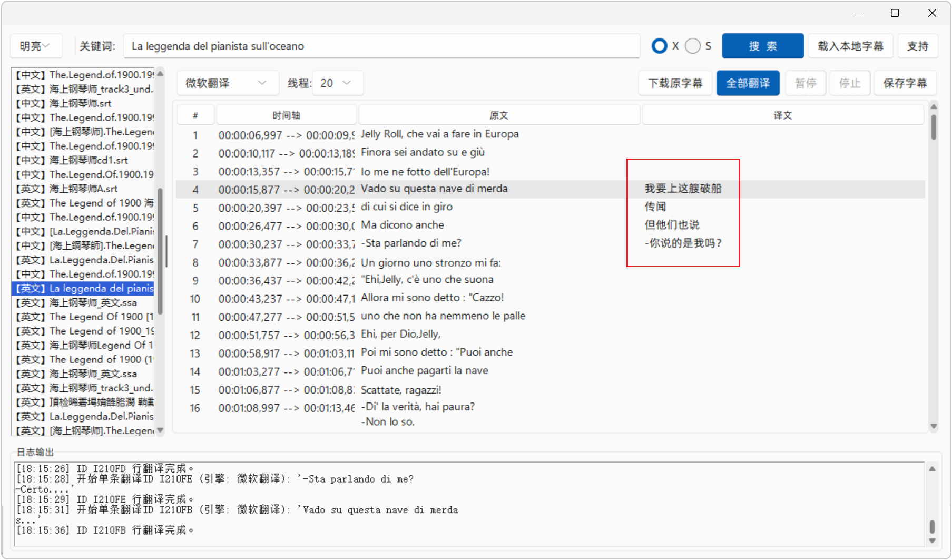The image size is (952, 560).
Task: Close the application window
Action: pos(932,13)
